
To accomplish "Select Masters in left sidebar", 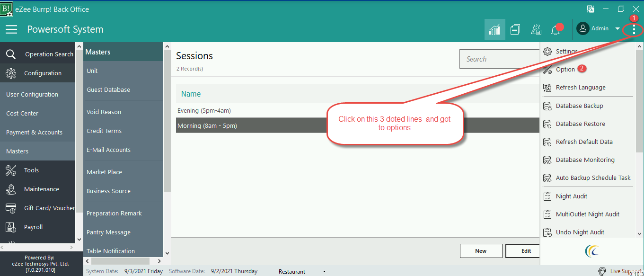I will pos(37,151).
